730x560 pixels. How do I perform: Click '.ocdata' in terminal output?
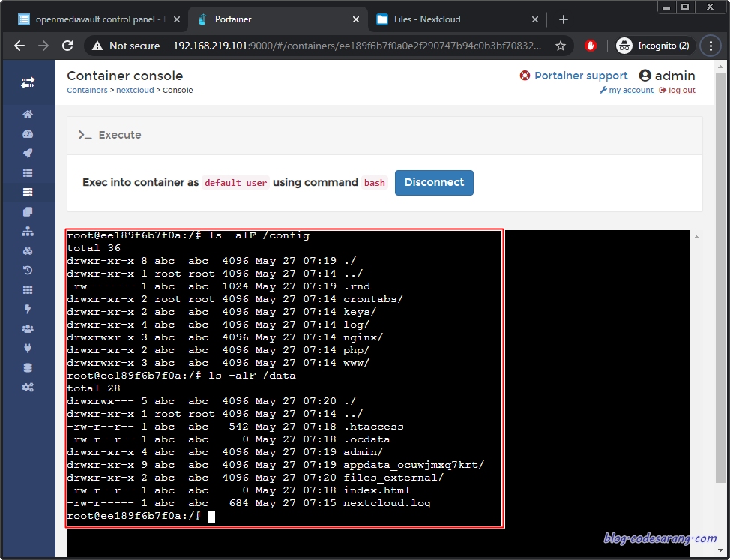[x=366, y=439]
